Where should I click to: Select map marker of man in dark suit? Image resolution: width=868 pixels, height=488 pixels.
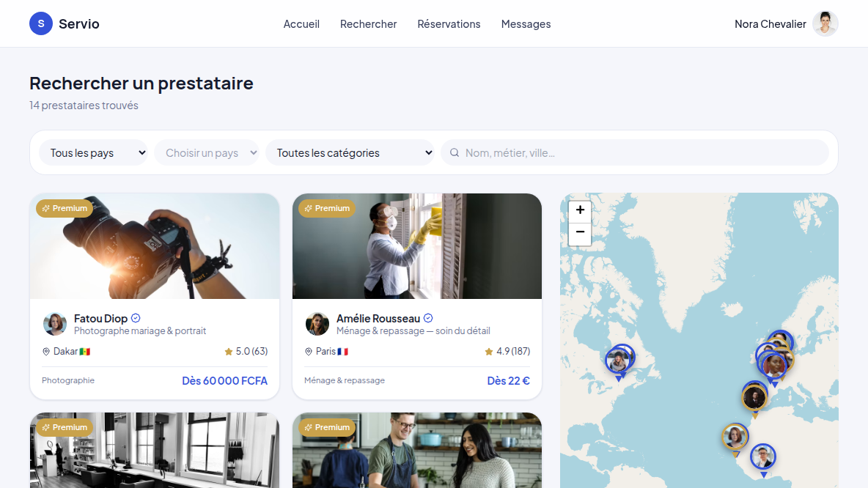coord(754,399)
